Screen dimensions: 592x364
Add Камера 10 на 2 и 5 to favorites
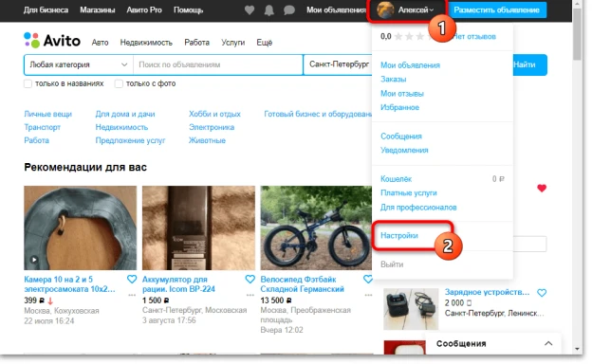[132, 279]
